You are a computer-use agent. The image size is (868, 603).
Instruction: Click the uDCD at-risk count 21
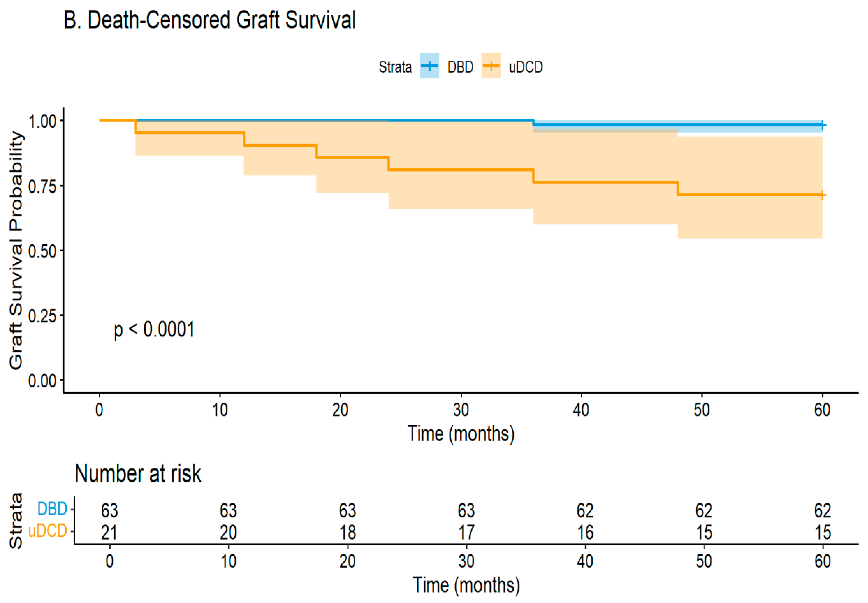coord(109,532)
